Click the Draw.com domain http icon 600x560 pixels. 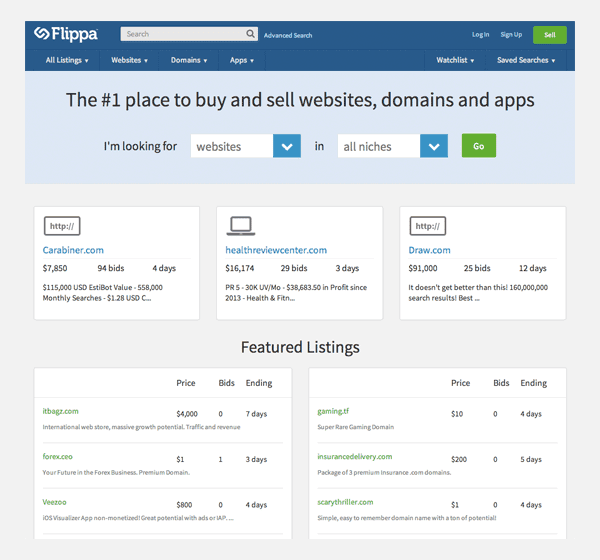point(428,226)
